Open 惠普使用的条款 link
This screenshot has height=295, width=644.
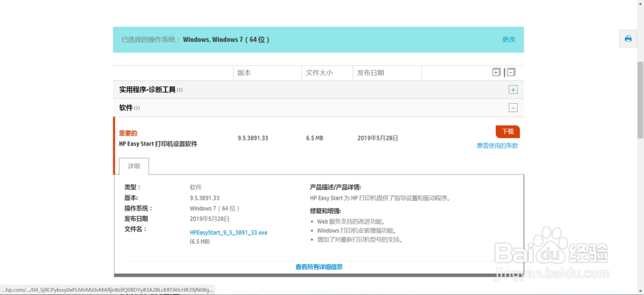[497, 146]
